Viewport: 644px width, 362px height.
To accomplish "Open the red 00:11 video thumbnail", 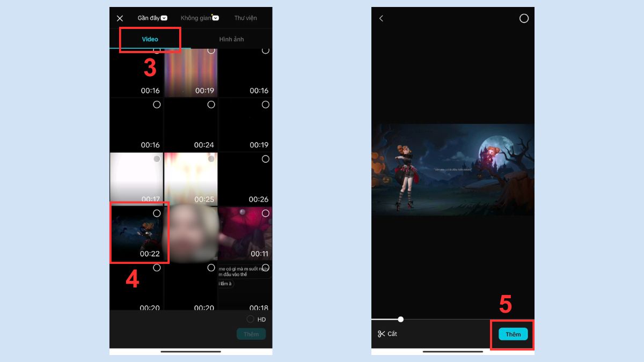I will [245, 233].
